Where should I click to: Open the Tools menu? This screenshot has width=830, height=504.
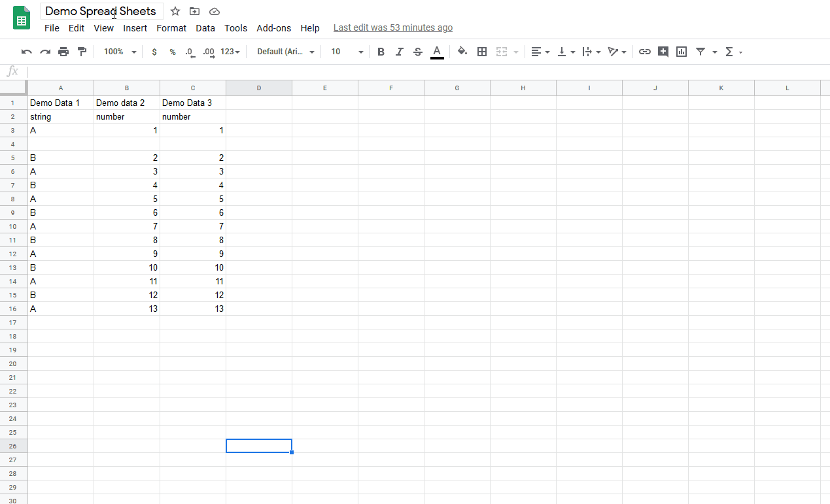[x=235, y=28]
